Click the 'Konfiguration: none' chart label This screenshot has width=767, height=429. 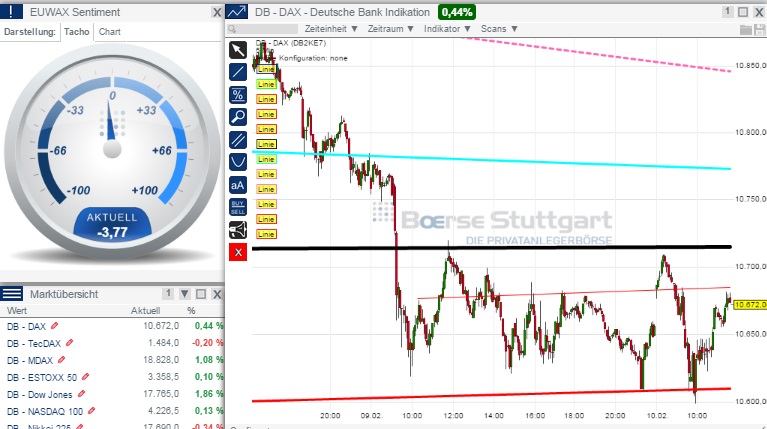(x=313, y=58)
